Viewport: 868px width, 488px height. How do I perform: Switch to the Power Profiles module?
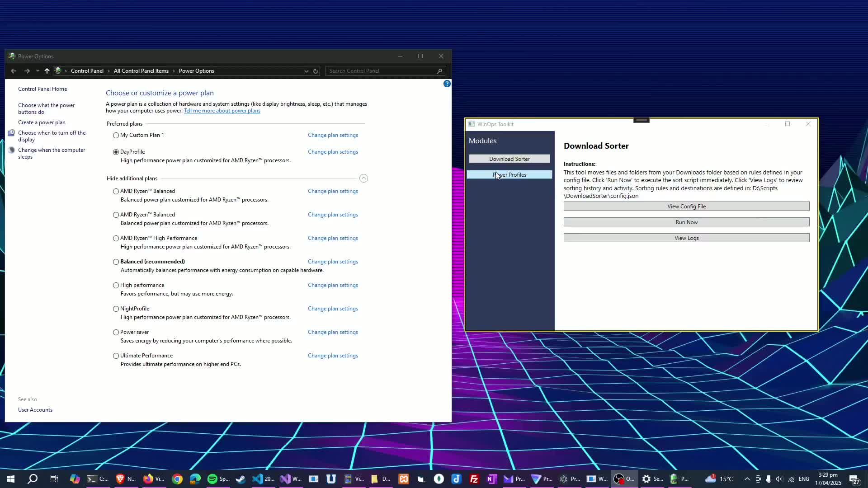[509, 175]
